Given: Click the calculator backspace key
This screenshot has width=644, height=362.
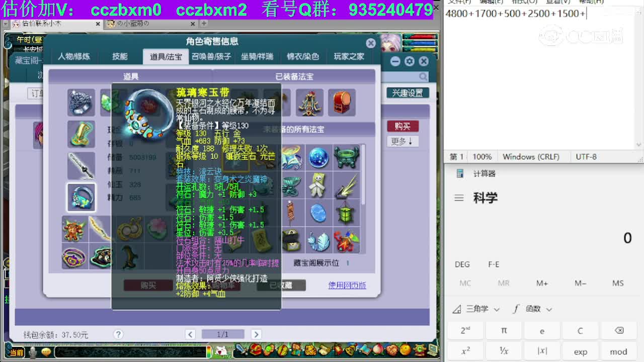Looking at the screenshot, I should tap(619, 330).
